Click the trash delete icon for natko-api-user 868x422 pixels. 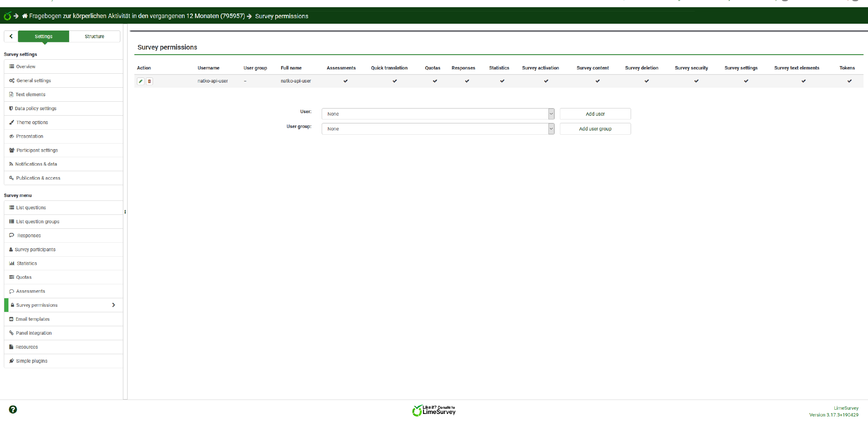(149, 81)
